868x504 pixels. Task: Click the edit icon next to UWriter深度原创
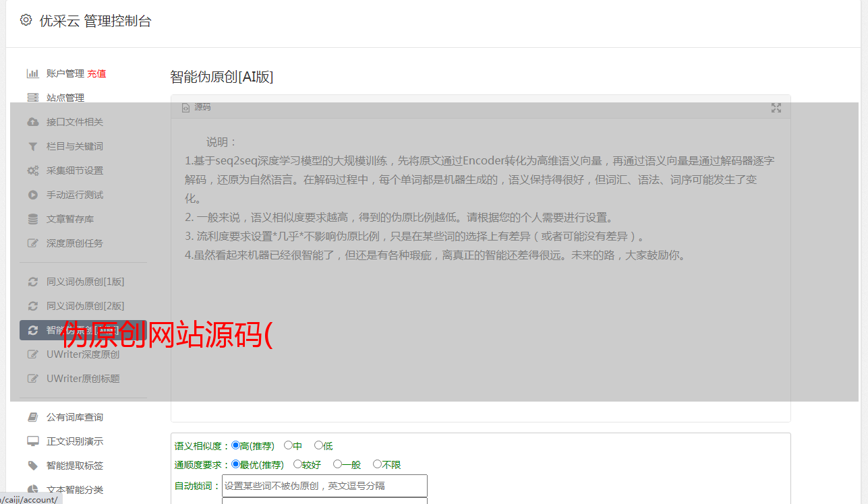pos(32,354)
